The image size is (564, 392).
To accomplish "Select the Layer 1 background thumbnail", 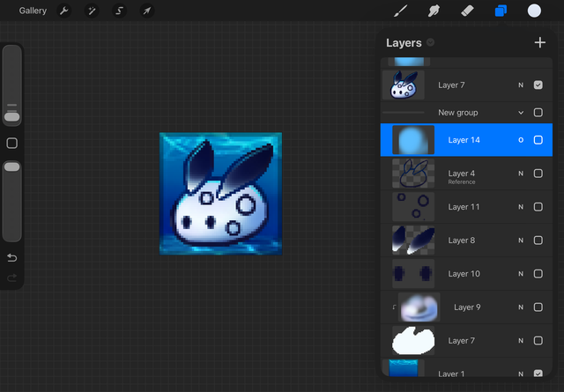I will (x=404, y=368).
